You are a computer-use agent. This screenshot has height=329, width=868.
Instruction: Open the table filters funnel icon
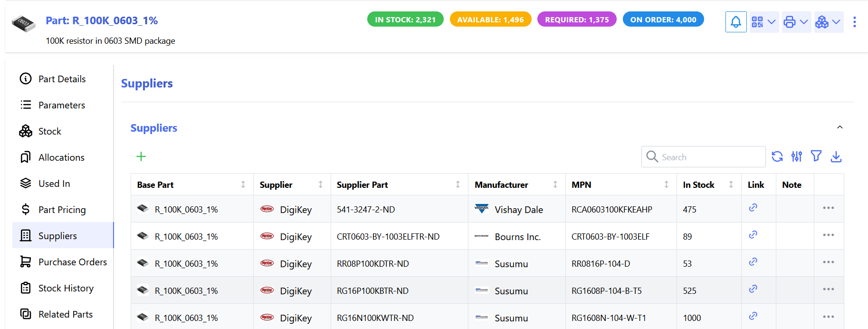pos(816,156)
